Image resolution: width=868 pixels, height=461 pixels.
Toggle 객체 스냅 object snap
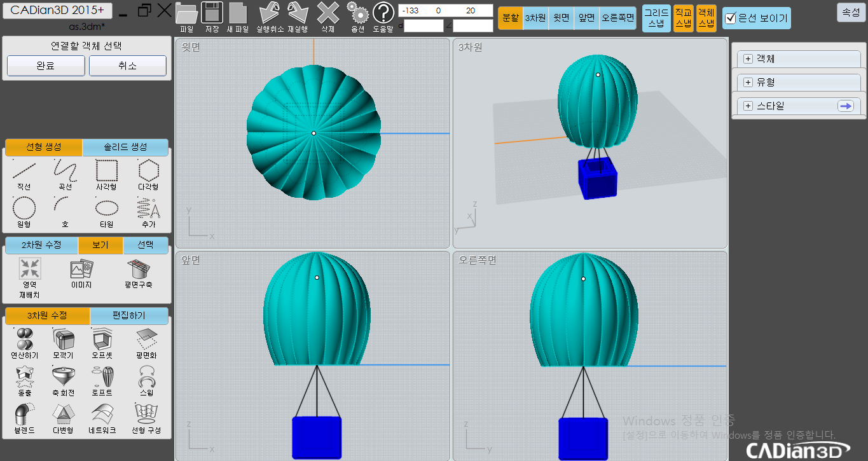[706, 18]
